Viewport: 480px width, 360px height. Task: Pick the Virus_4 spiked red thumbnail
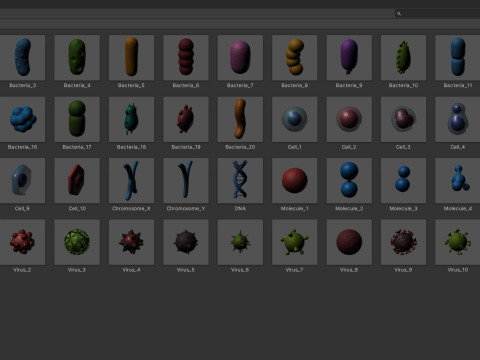(131, 242)
